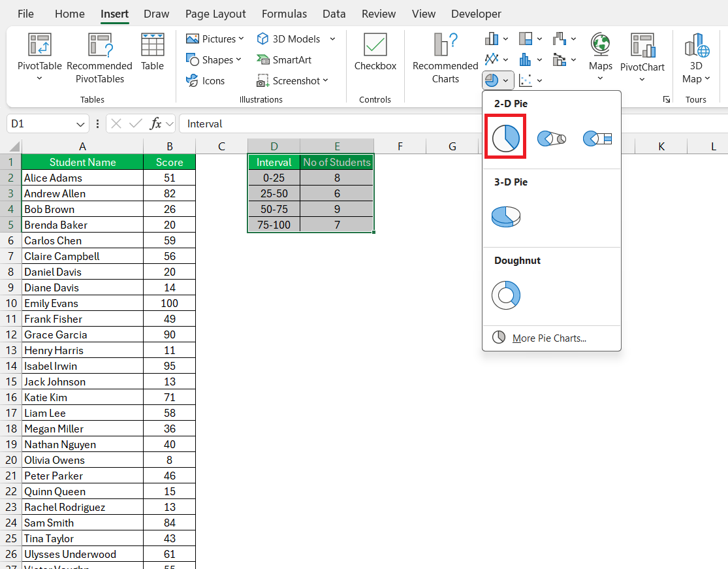This screenshot has height=569, width=728.
Task: Open the 3D Map tool
Action: pyautogui.click(x=696, y=58)
